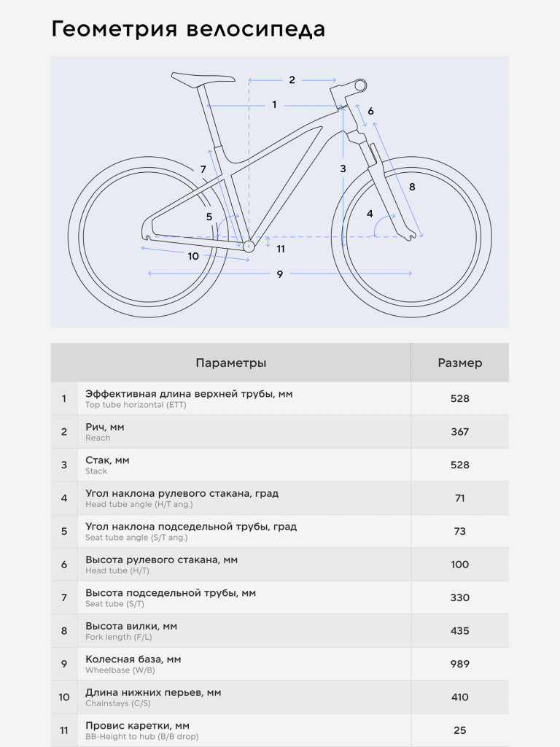Click the "Размер" column header

point(459,363)
